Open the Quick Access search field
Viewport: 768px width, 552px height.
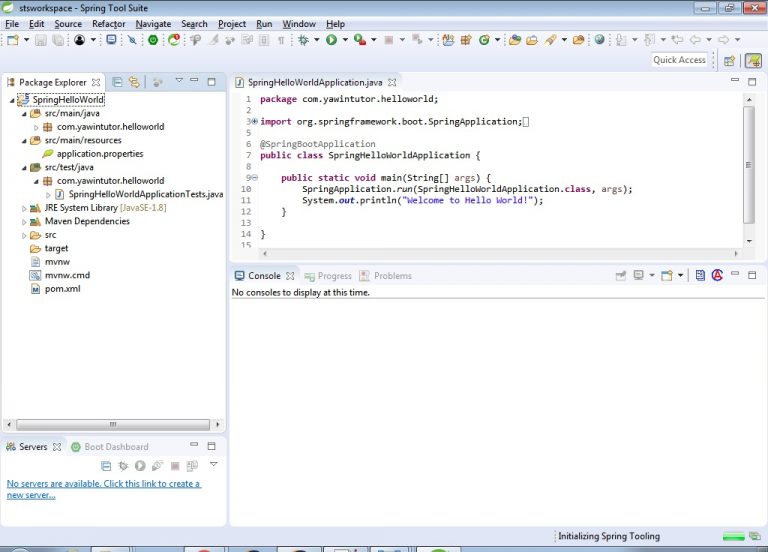coord(679,60)
